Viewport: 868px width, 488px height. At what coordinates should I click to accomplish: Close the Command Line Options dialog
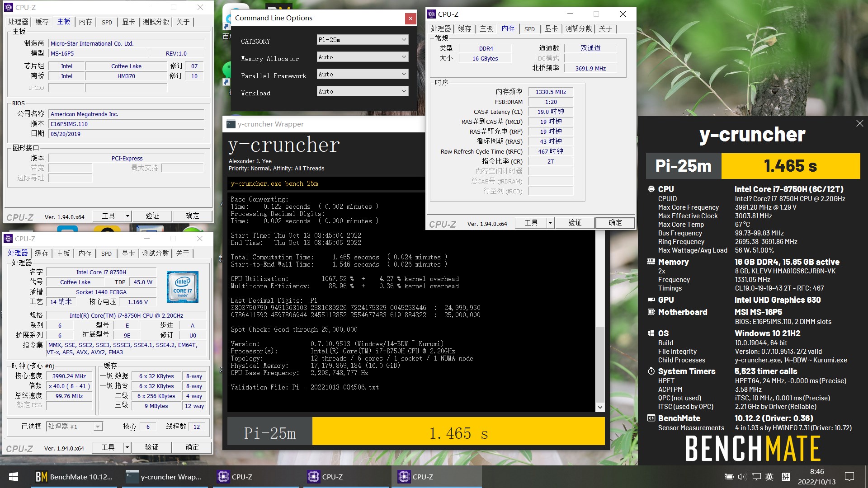click(410, 19)
